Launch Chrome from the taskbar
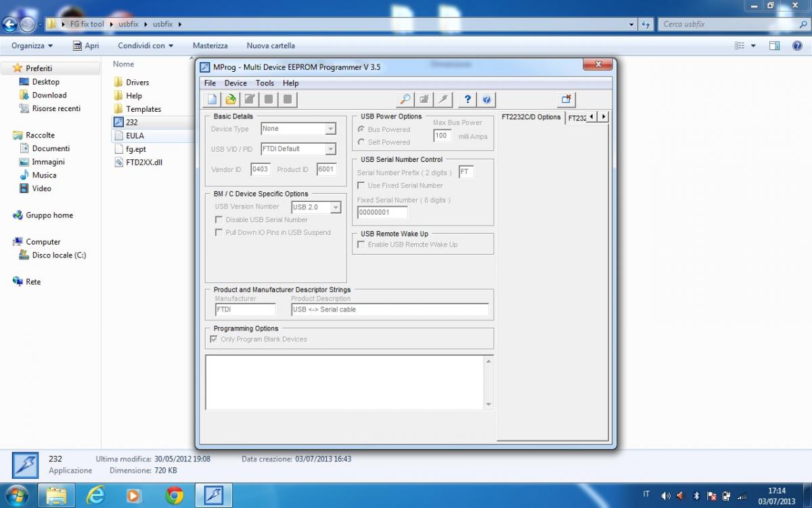Screen dimensions: 812x508 175,496
